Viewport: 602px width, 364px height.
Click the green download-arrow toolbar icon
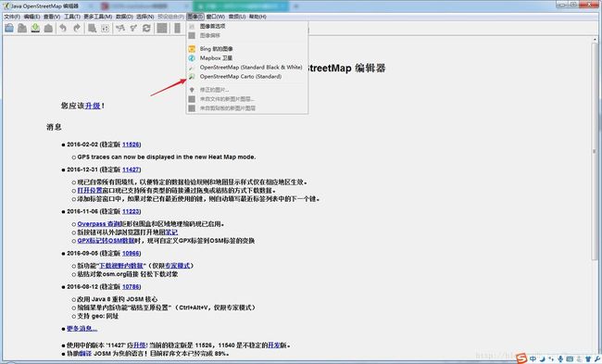35,28
